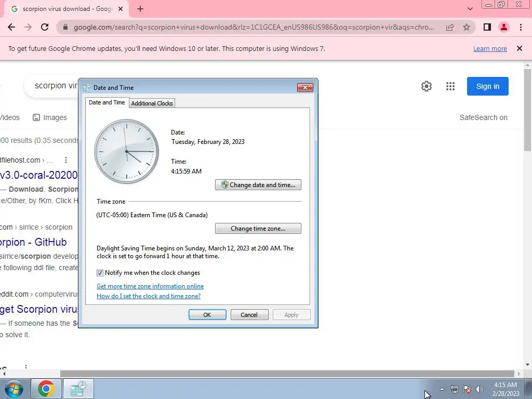Click the network tray icon
Image resolution: width=532 pixels, height=399 pixels.
[x=454, y=389]
